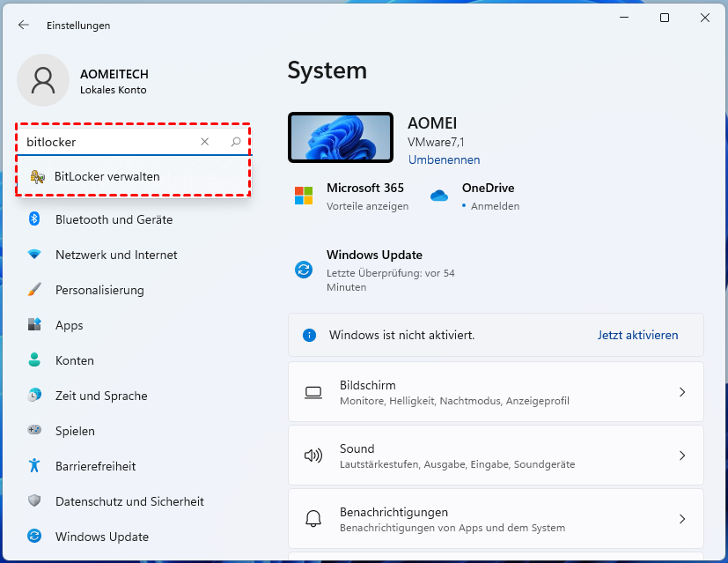Viewport: 728px width, 563px height.
Task: Click the Konten person icon
Action: (x=34, y=359)
